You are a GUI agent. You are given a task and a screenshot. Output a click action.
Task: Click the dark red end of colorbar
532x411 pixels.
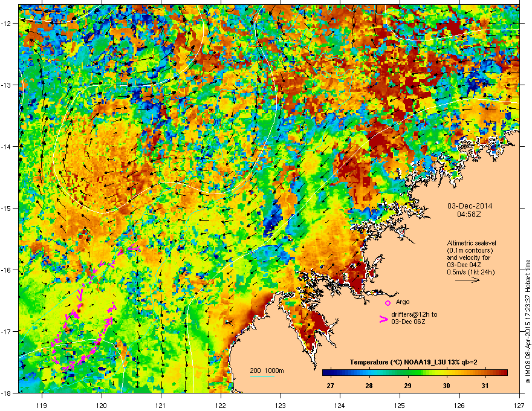coord(504,373)
